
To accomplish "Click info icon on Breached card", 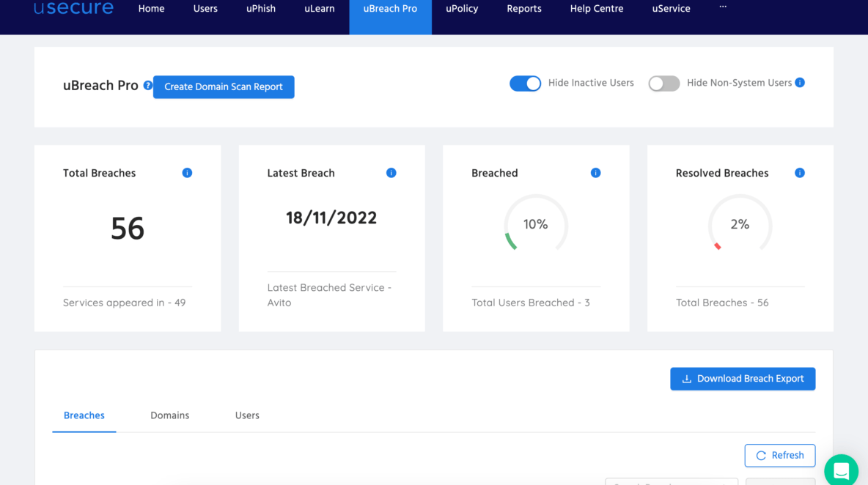I will click(x=595, y=173).
